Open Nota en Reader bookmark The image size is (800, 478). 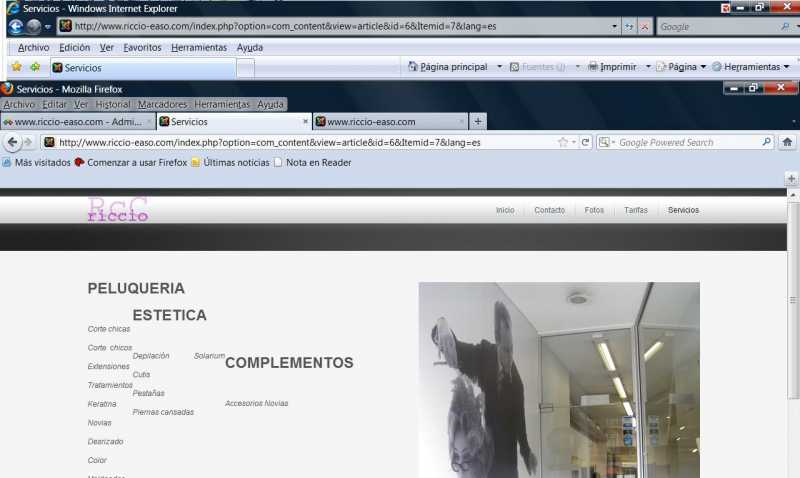click(313, 163)
